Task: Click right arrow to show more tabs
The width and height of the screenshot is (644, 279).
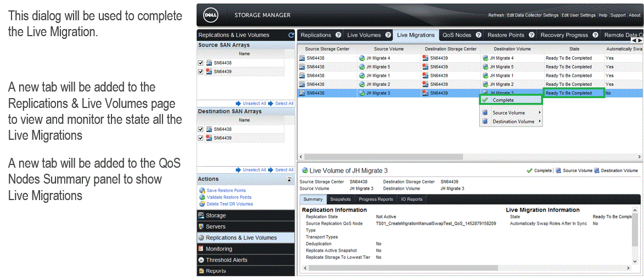Action: 639,41
